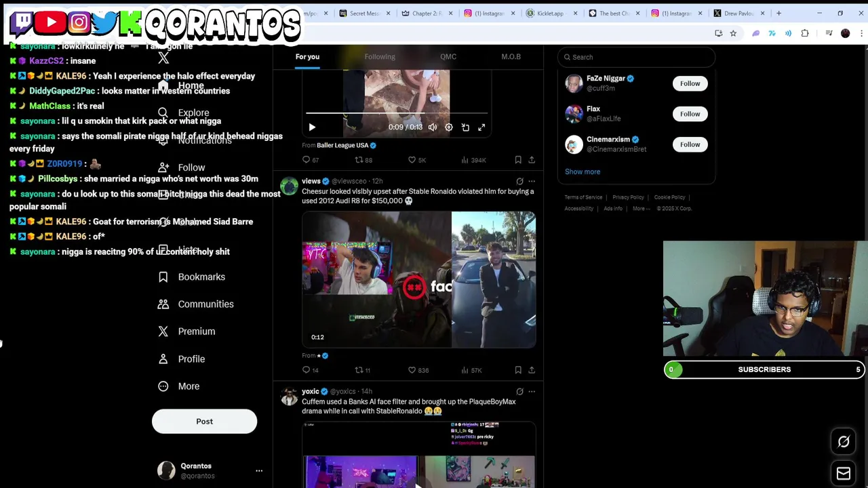Open the 7TV extension icon

pyautogui.click(x=772, y=33)
